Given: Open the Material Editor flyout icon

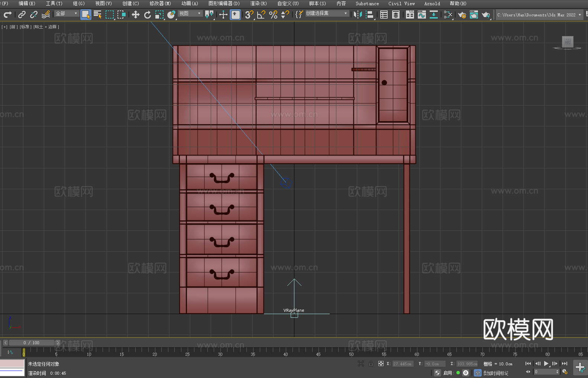Looking at the screenshot, I should pyautogui.click(x=448, y=14).
